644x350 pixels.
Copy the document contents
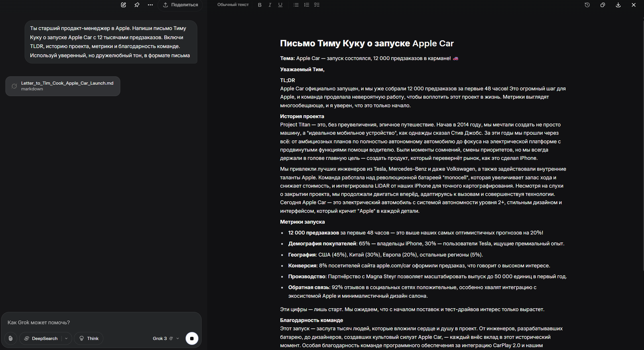click(x=603, y=5)
